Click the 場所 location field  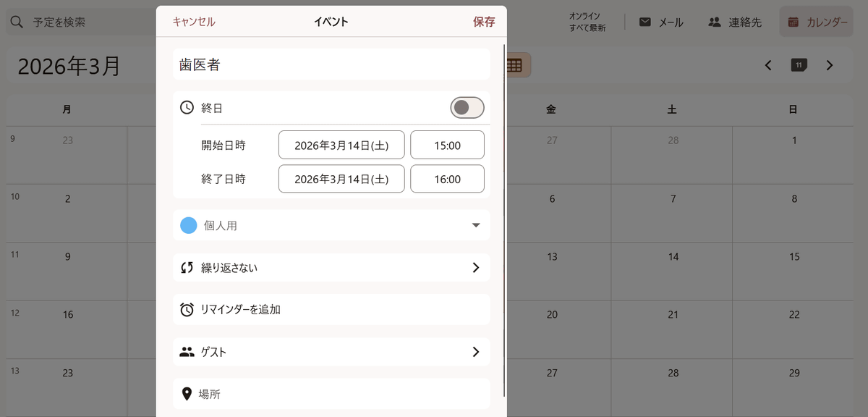coord(331,395)
